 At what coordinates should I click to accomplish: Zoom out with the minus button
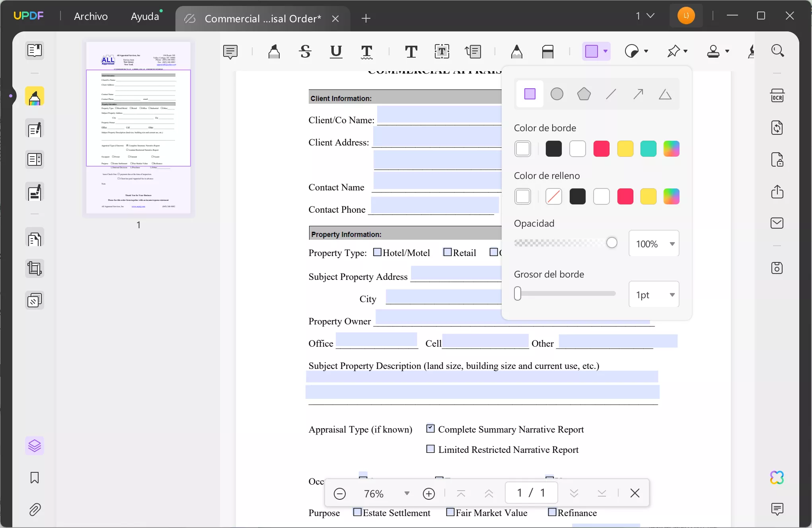pos(340,493)
